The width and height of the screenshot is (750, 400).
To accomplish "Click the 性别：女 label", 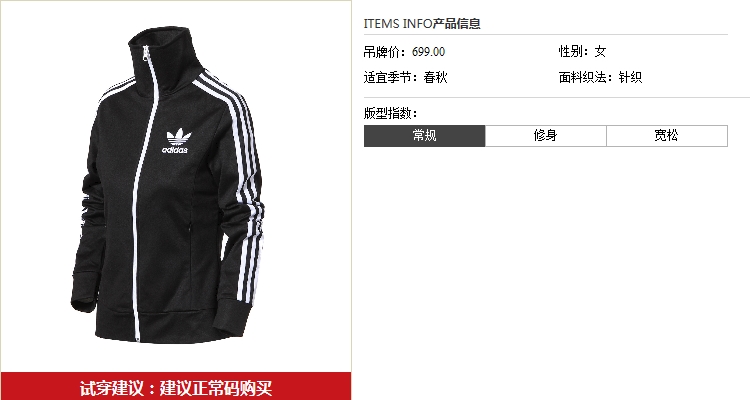I will pyautogui.click(x=583, y=52).
